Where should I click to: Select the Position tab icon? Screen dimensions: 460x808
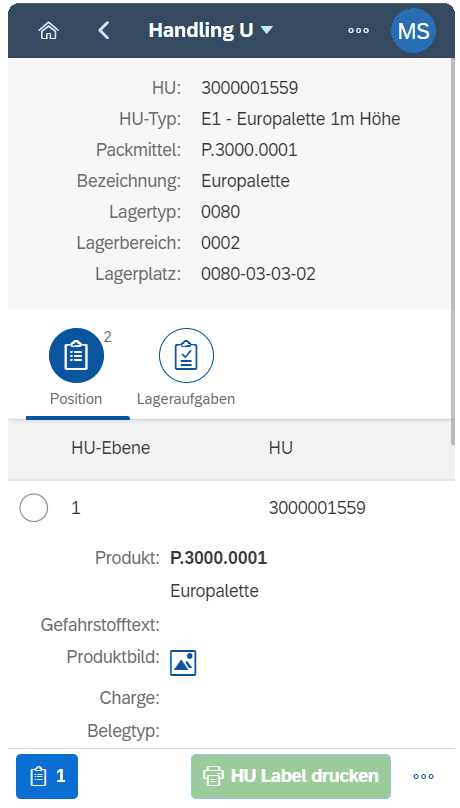[76, 356]
